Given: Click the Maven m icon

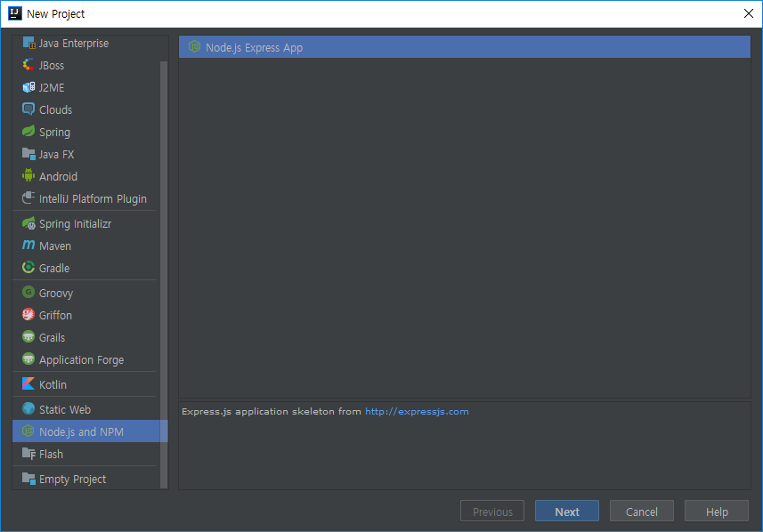Looking at the screenshot, I should (28, 245).
